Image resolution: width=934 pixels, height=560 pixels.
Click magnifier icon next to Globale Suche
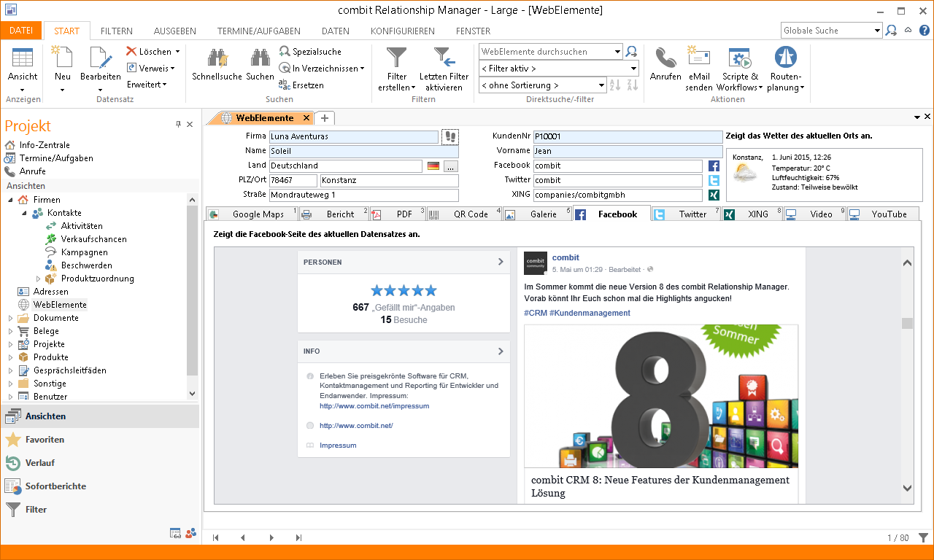pyautogui.click(x=891, y=31)
